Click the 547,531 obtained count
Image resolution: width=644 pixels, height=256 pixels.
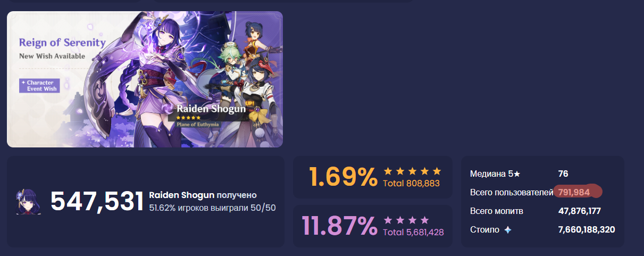pyautogui.click(x=97, y=202)
